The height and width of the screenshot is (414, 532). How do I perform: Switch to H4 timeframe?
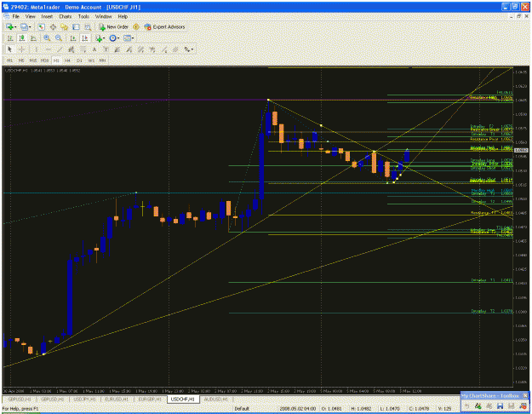pos(67,60)
